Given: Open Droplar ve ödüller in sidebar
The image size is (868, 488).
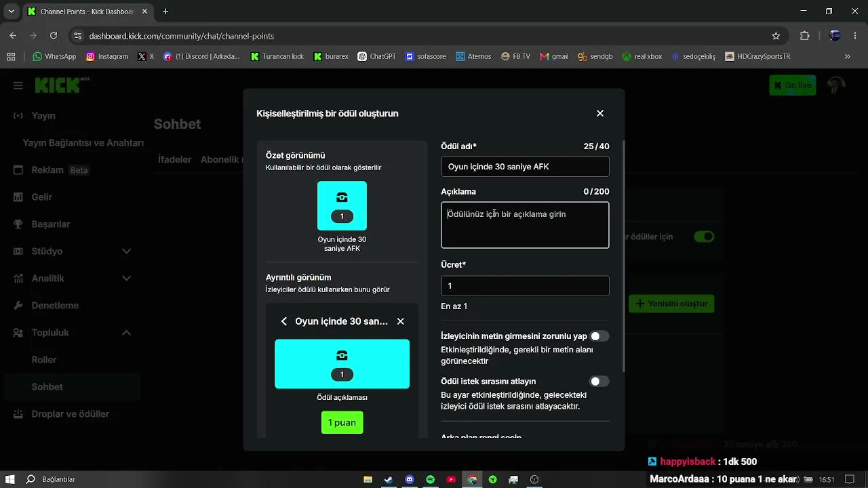Looking at the screenshot, I should coord(70,414).
